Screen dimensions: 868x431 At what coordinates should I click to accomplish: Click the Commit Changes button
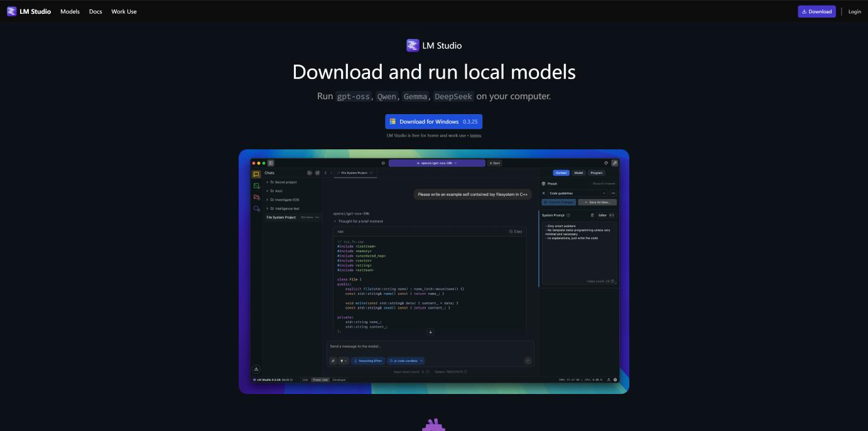point(558,202)
